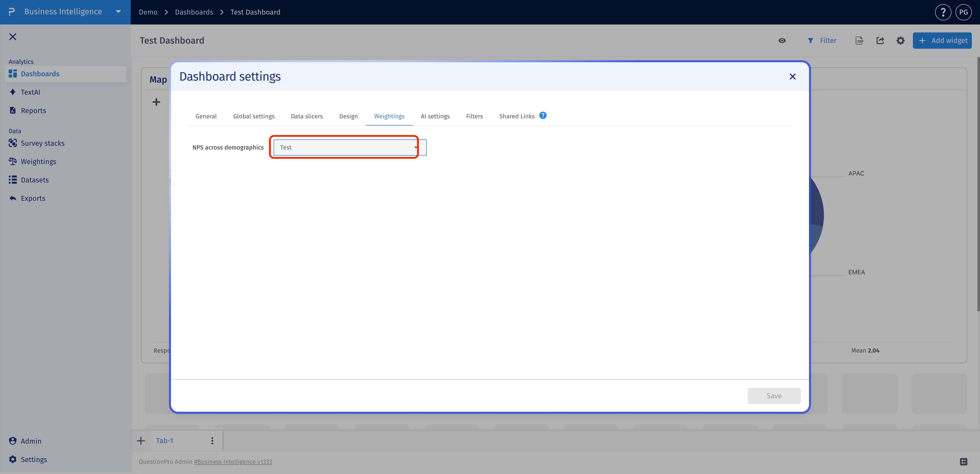Click the Mean 2.04 value
Image resolution: width=980 pixels, height=474 pixels.
coord(865,350)
